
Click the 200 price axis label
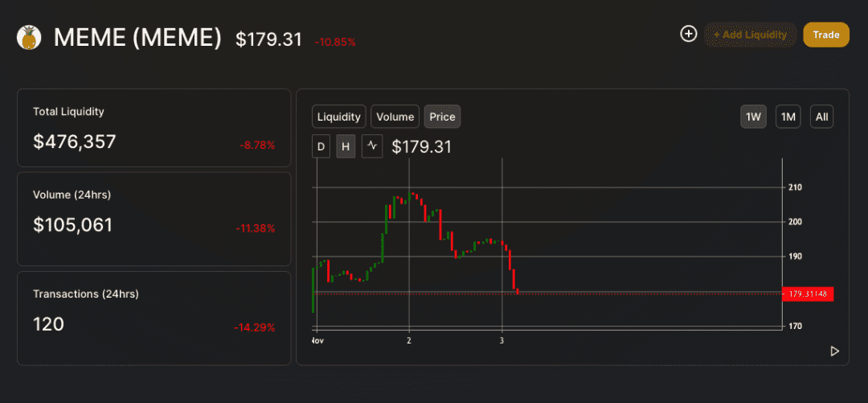(794, 222)
